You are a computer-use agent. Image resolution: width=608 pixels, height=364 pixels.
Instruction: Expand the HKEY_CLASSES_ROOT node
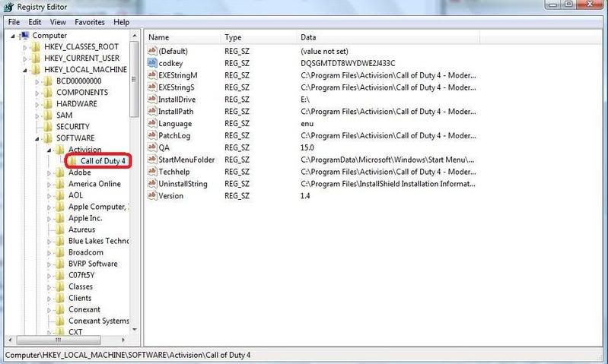(x=25, y=48)
